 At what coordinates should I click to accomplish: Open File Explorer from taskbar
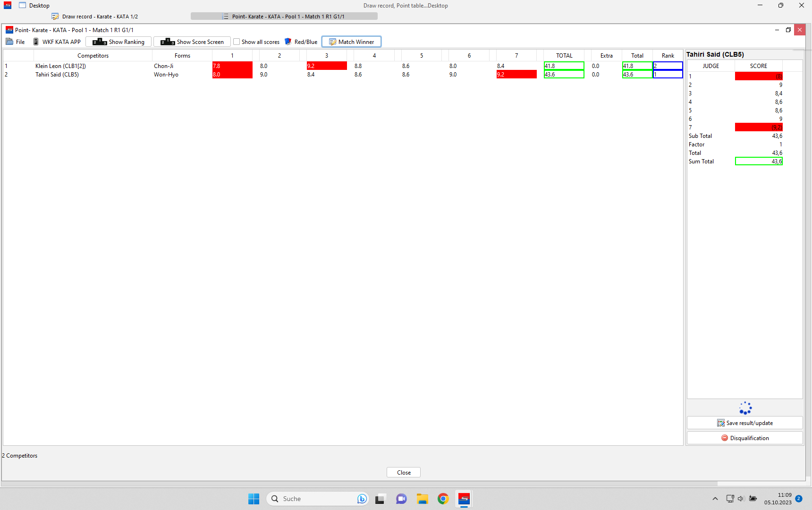point(422,499)
